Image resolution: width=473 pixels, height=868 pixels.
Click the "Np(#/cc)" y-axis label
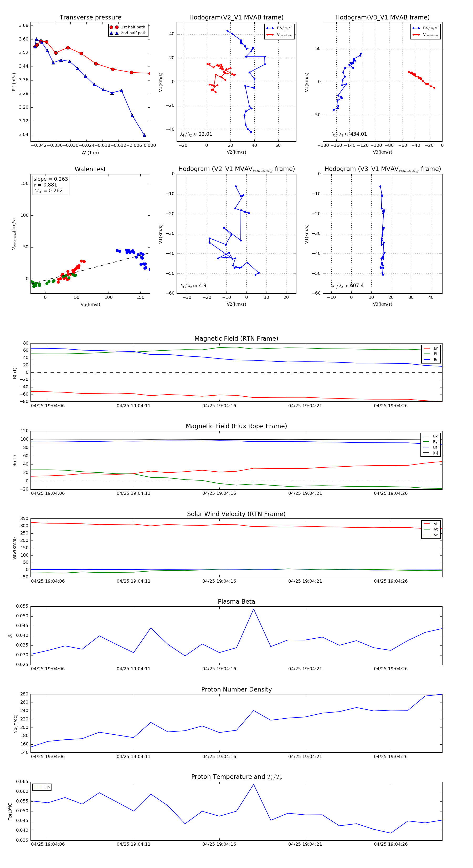click(x=15, y=723)
